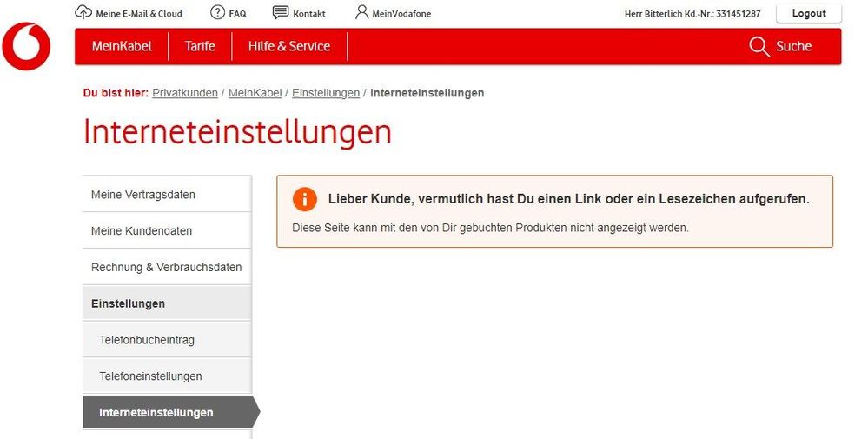Click the speech bubble Kontakt icon

click(281, 12)
